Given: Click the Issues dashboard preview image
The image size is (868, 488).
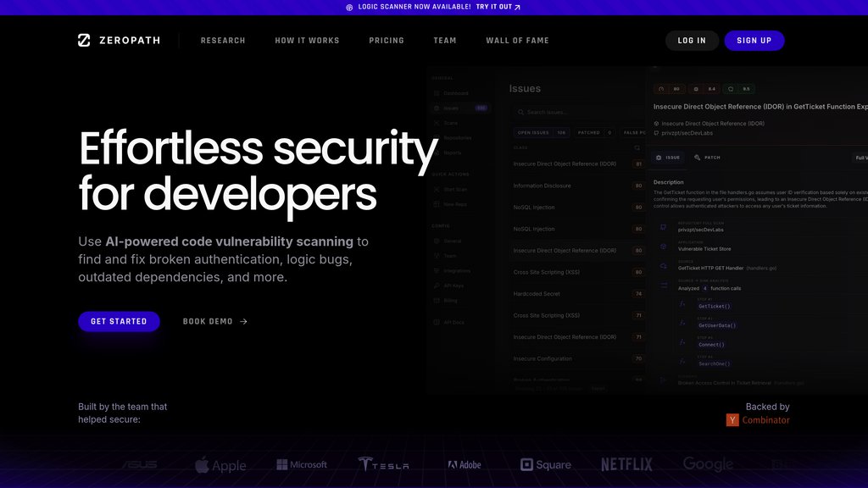Looking at the screenshot, I should [x=648, y=229].
